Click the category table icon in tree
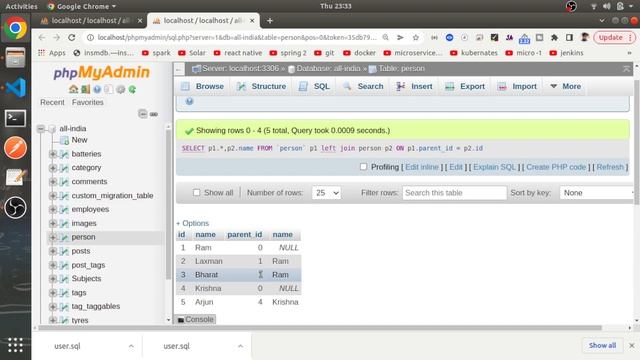Viewport: 640px width, 360px height. point(64,168)
